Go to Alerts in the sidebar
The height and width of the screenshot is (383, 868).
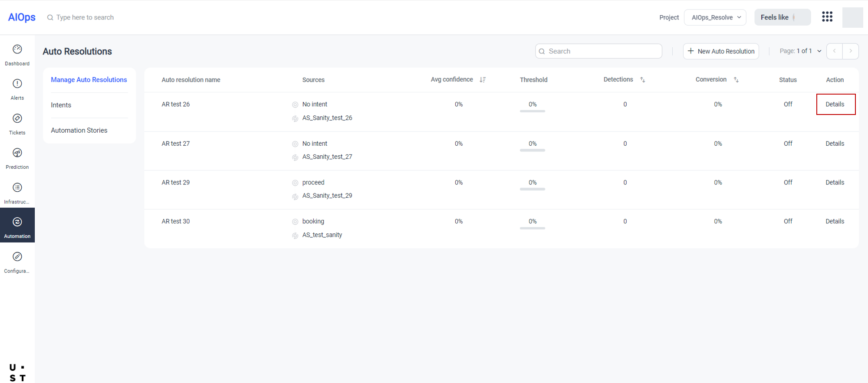click(x=17, y=84)
